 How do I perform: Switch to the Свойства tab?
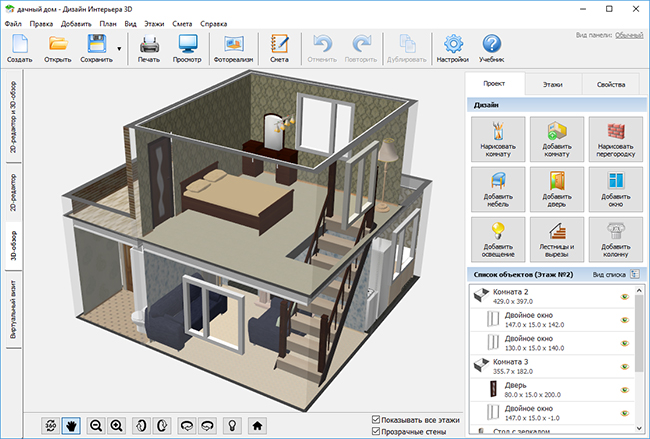pos(611,84)
